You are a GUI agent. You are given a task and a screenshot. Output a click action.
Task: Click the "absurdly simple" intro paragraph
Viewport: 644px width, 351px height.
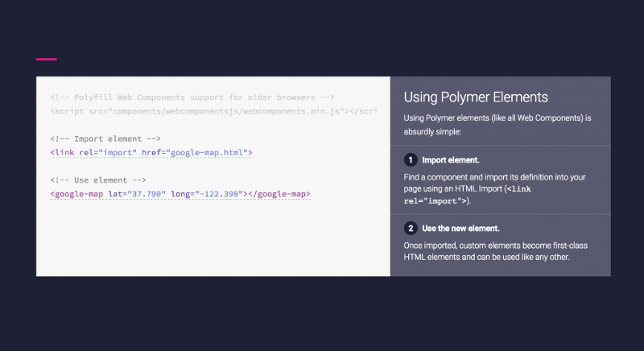497,124
